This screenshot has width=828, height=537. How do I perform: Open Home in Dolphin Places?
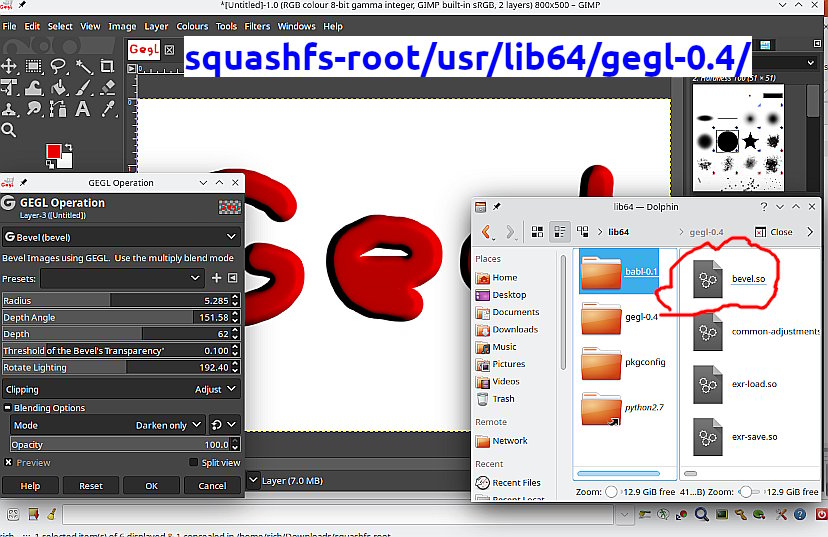(497, 277)
